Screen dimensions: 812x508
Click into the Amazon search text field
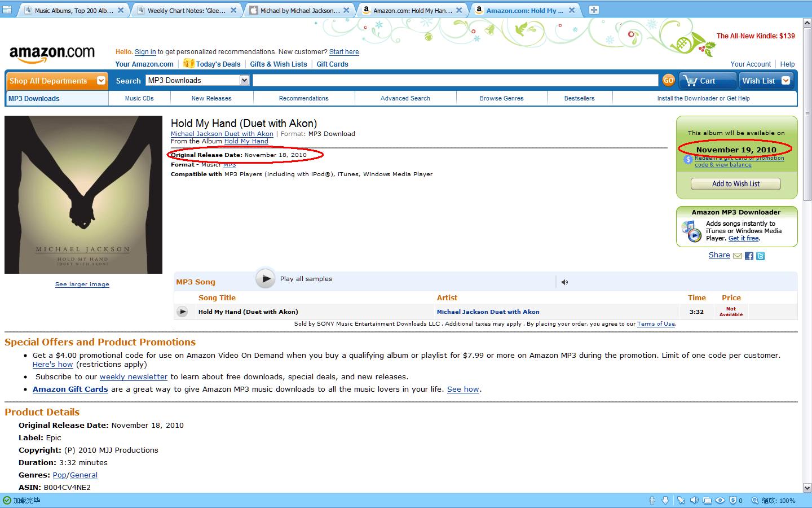point(454,81)
